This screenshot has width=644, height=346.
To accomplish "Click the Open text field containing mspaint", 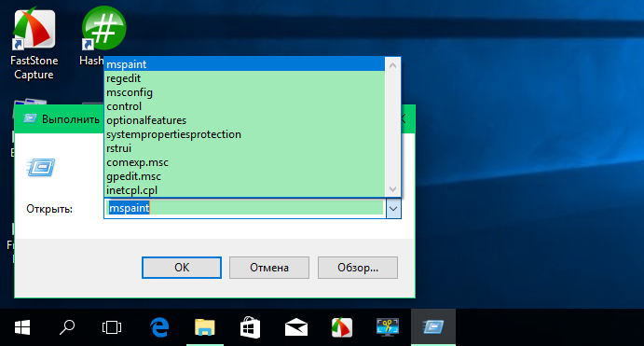I will coord(245,208).
